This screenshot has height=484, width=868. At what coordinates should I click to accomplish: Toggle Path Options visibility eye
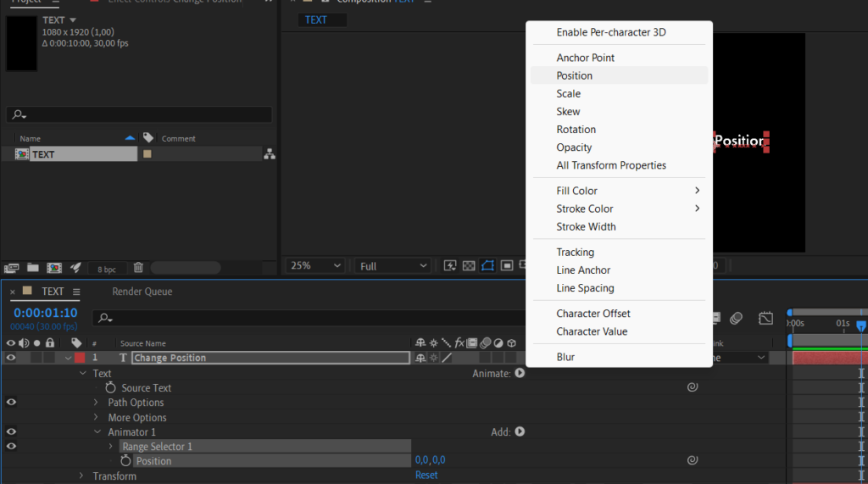point(11,402)
